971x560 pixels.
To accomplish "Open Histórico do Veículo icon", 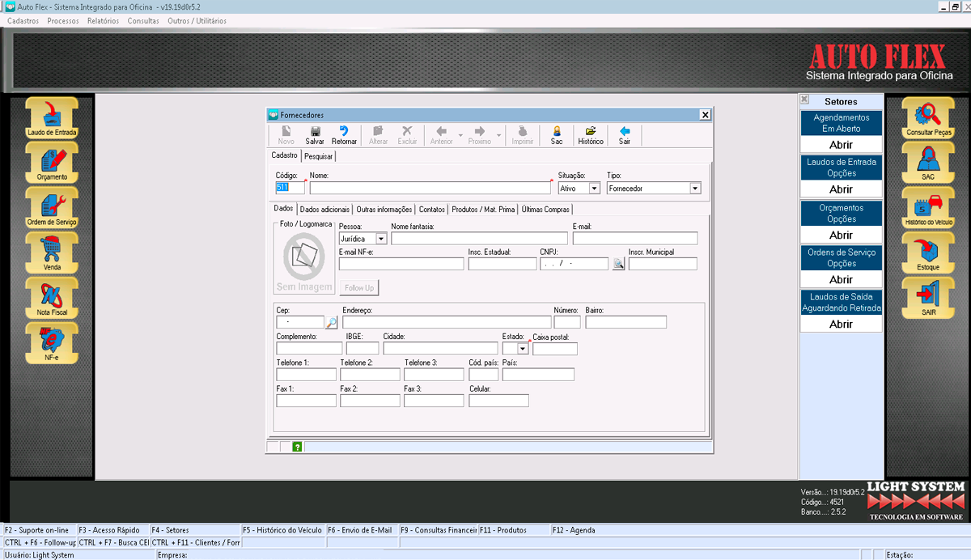I will pos(929,209).
